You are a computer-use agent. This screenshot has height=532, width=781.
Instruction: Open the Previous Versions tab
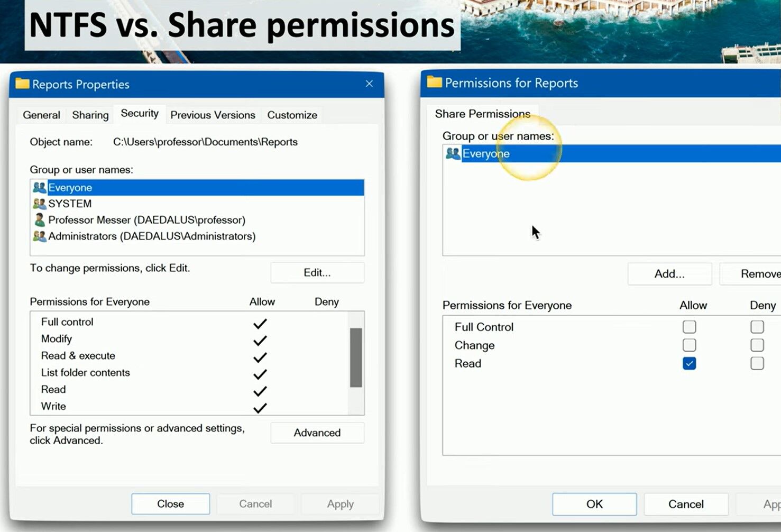click(213, 115)
